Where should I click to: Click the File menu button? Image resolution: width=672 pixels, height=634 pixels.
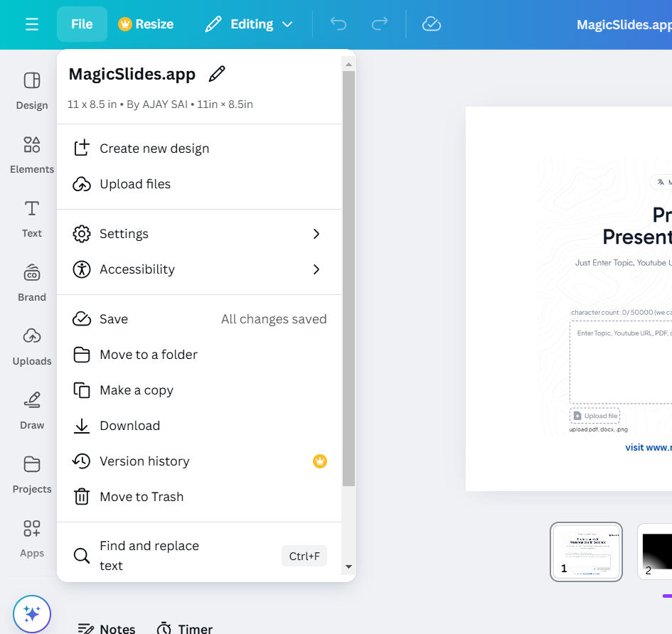coord(82,24)
